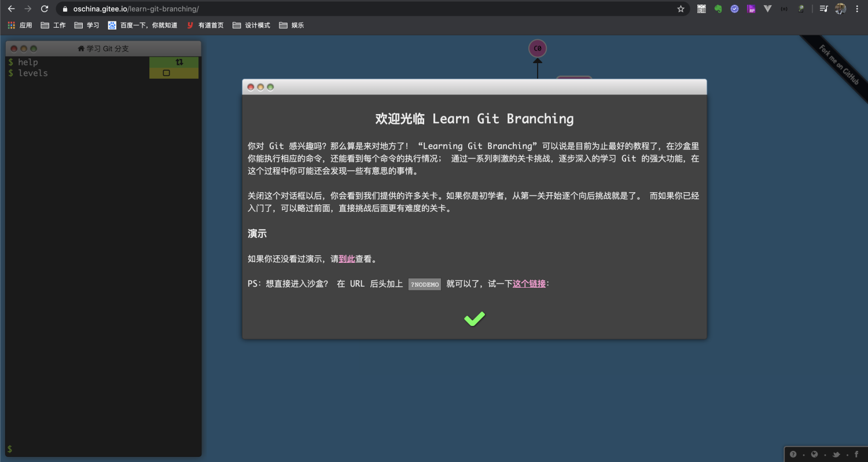Click the reading list music-note icon
Screen dimensions: 868x462
tap(823, 8)
